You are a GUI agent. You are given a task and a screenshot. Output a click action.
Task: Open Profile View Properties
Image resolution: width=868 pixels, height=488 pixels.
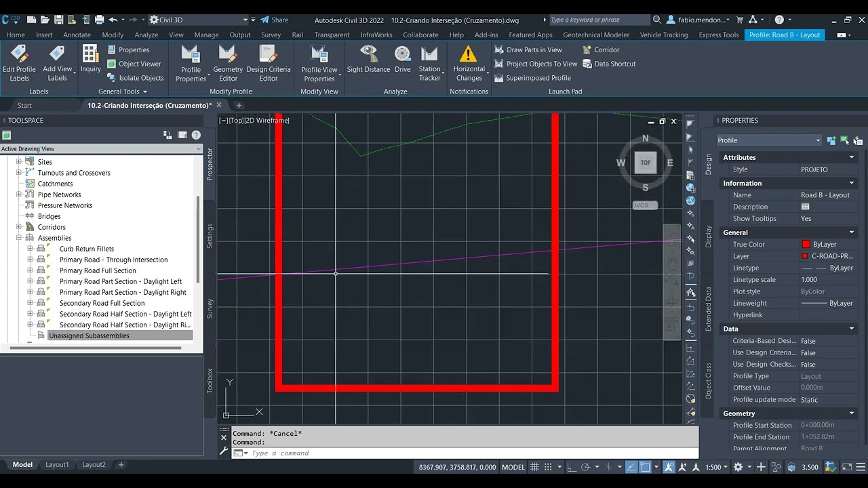pyautogui.click(x=319, y=64)
